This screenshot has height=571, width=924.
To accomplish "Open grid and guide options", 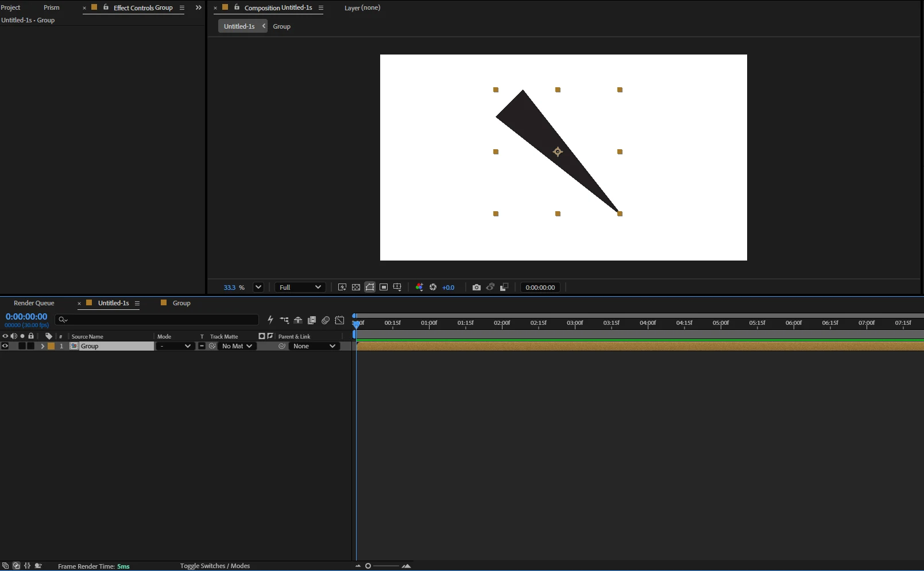I will (x=397, y=288).
